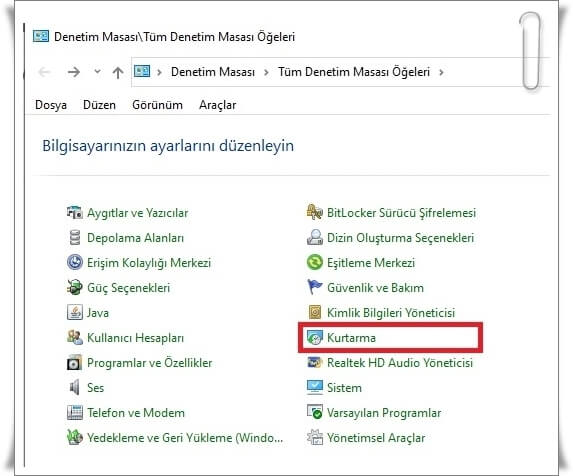Click the Depolama Alanları icon

75,238
